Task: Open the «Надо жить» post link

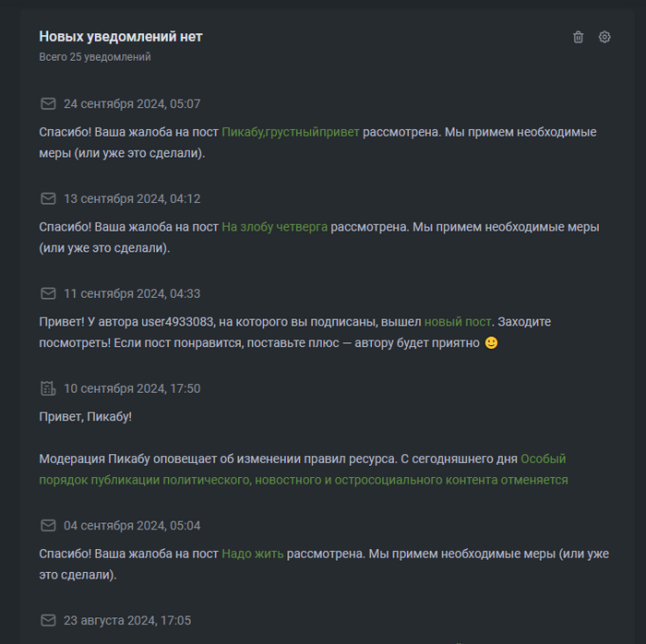Action: 254,554
